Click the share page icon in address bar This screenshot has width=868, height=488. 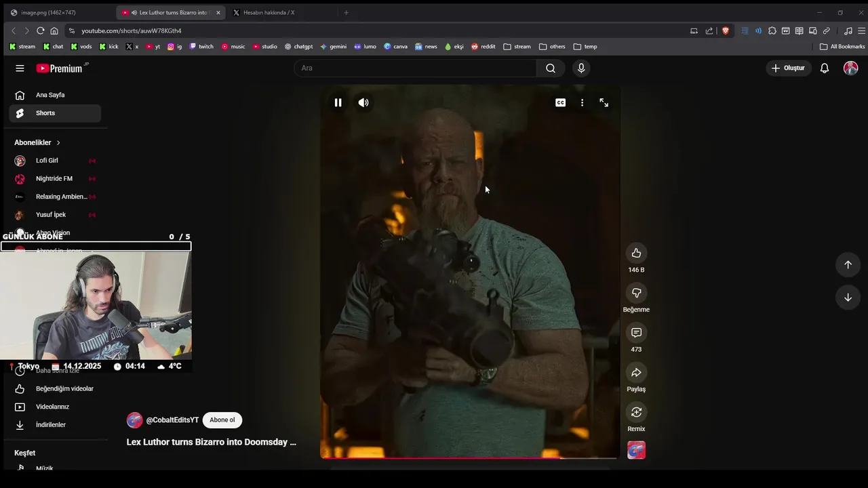point(709,30)
